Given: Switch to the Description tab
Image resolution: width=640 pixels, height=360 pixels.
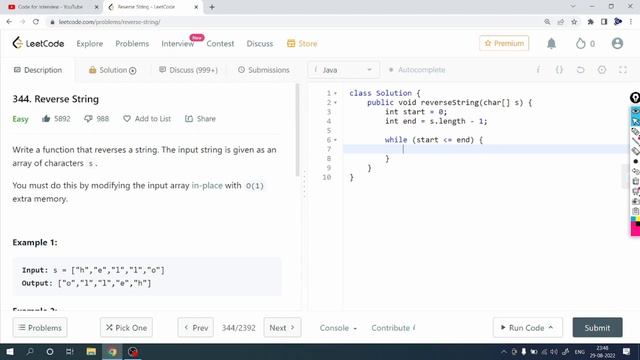Looking at the screenshot, I should pyautogui.click(x=38, y=70).
